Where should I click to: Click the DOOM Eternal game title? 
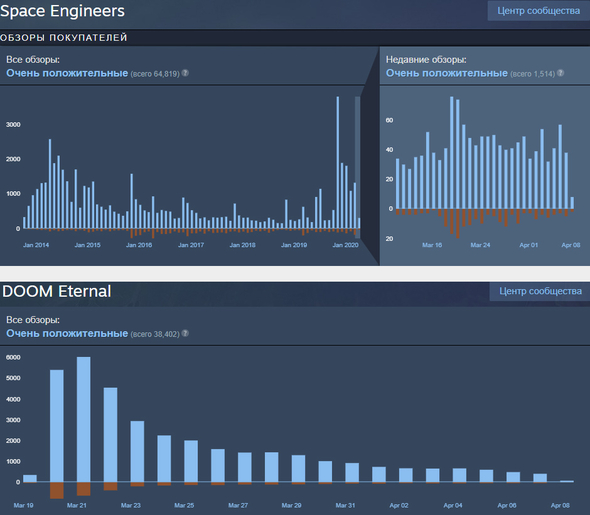56,292
